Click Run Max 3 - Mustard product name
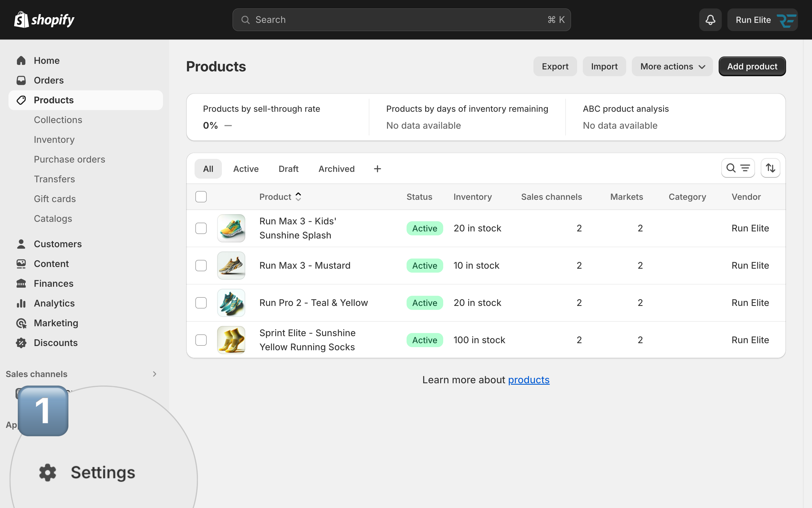The height and width of the screenshot is (508, 812). [x=305, y=265]
